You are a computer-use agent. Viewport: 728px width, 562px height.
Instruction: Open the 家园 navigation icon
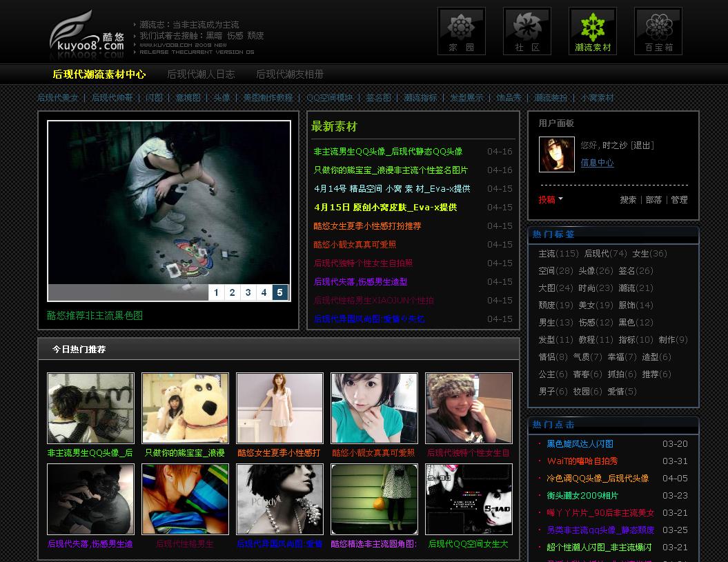[x=462, y=31]
